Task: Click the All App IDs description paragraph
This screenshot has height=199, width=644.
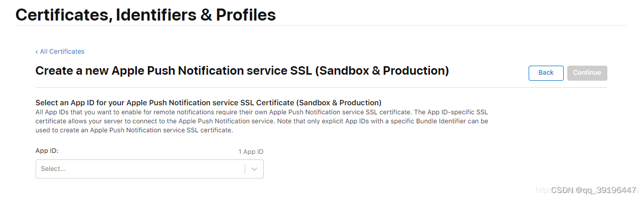Action: (262, 121)
